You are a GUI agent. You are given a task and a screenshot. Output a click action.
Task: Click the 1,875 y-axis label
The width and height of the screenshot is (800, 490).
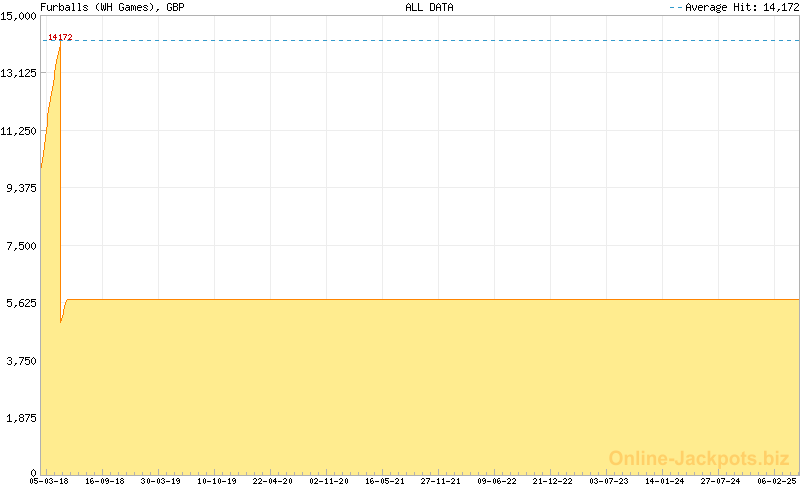pos(21,418)
